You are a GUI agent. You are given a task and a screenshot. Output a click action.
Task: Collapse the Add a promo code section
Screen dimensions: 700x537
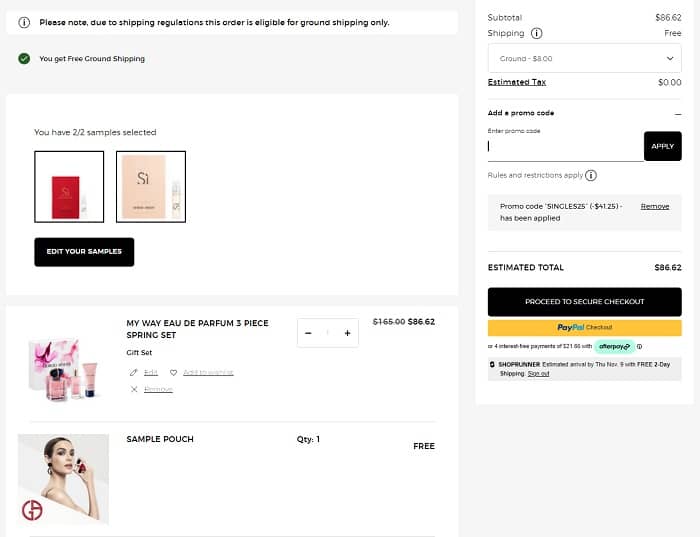[678, 114]
